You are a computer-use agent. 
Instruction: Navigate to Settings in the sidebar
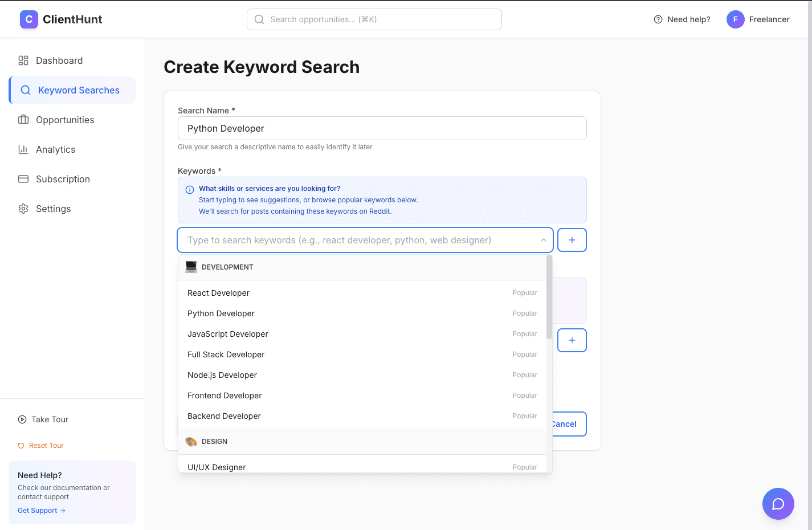pyautogui.click(x=53, y=209)
